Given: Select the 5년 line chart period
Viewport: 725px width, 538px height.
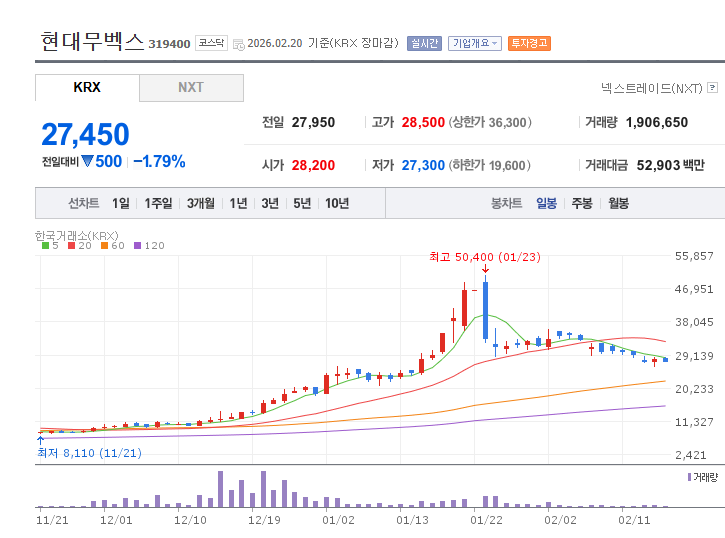Looking at the screenshot, I should [x=302, y=203].
